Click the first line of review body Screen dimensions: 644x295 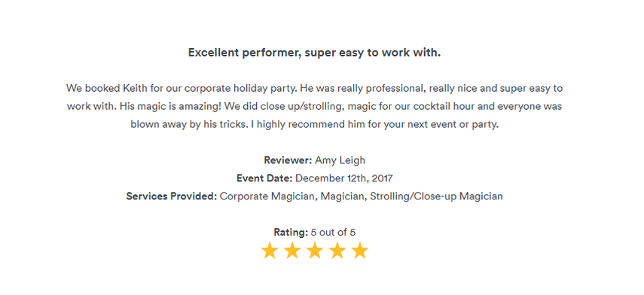(x=314, y=88)
